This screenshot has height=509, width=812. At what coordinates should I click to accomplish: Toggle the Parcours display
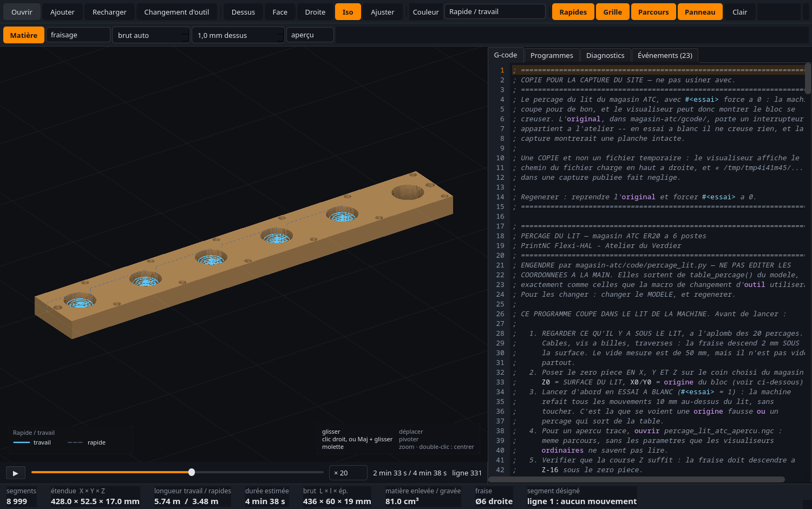point(653,12)
